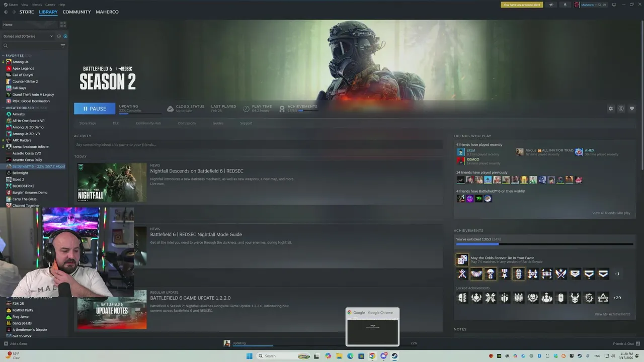The image size is (644, 362).
Task: Switch to the COMMUNITY tab
Action: coord(76,12)
